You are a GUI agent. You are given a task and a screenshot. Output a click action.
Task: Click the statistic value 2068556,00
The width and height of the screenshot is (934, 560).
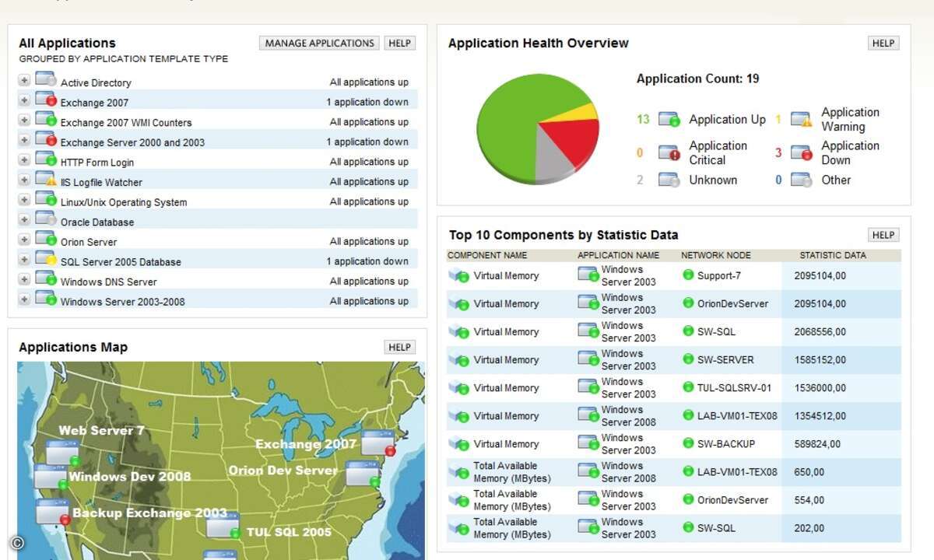(x=820, y=331)
